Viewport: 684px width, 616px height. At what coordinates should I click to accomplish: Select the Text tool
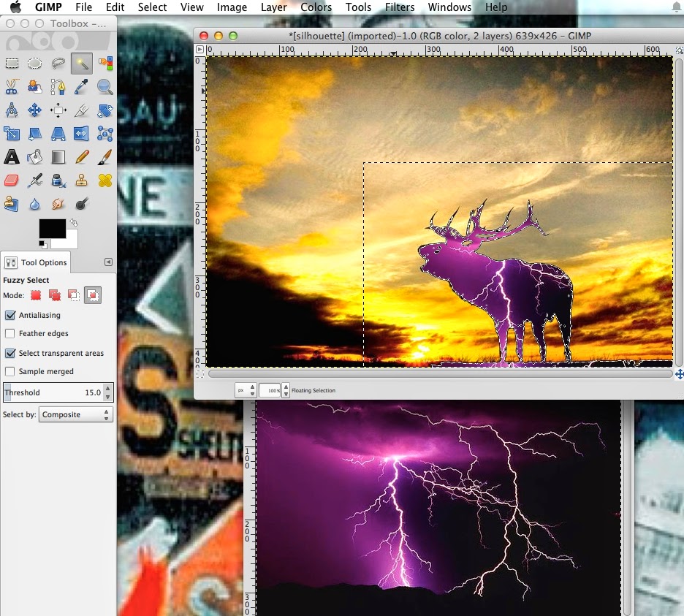click(x=12, y=156)
